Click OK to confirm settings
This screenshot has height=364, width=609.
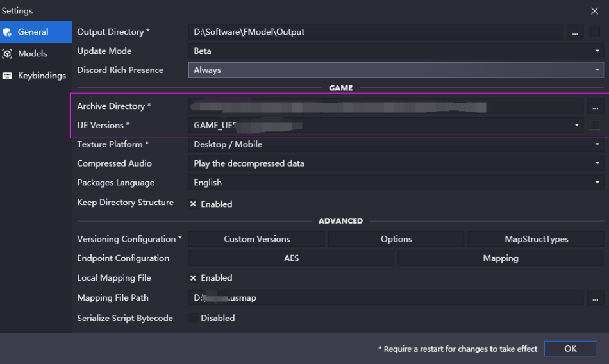click(570, 349)
